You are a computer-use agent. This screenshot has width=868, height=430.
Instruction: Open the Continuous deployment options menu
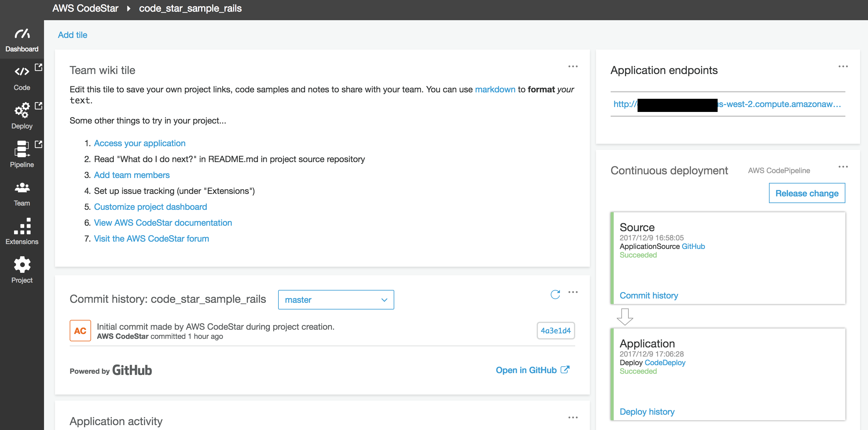click(x=843, y=166)
